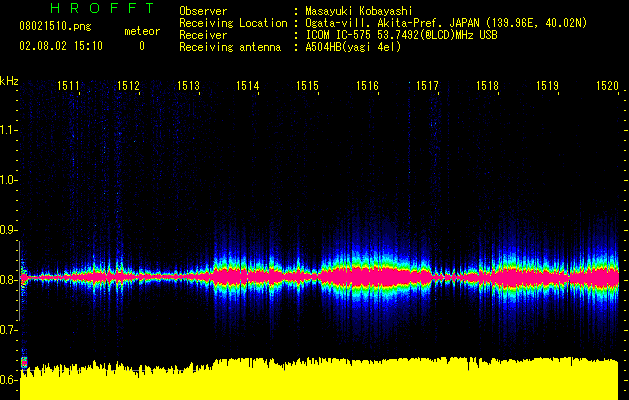Click the 1513 time marker
The width and height of the screenshot is (629, 400).
(x=188, y=86)
